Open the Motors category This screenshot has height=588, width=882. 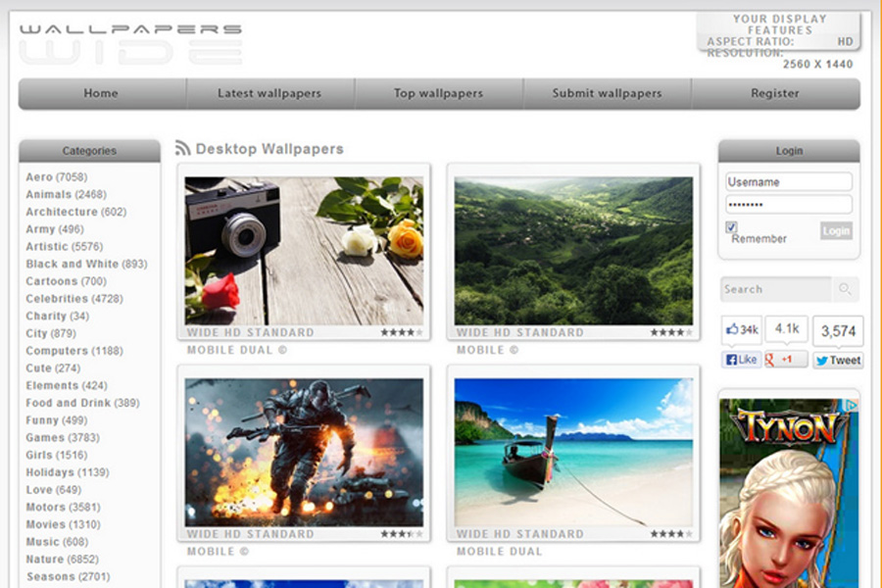click(63, 507)
